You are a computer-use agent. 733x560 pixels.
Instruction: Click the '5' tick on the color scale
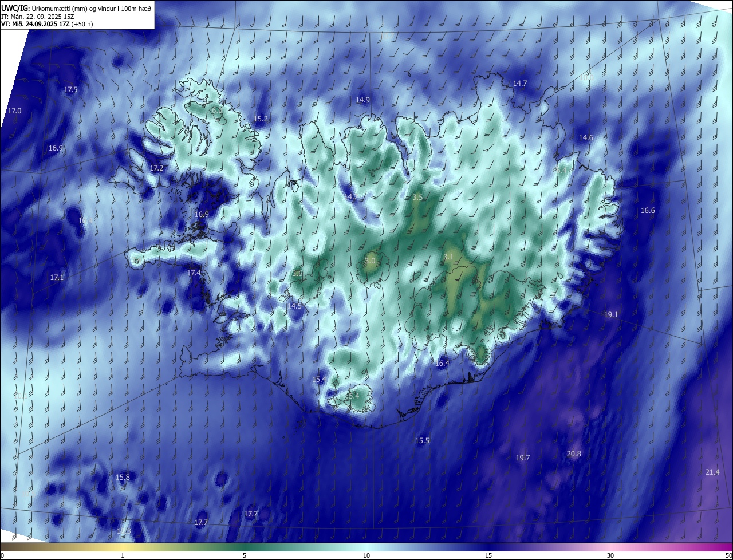tap(245, 555)
